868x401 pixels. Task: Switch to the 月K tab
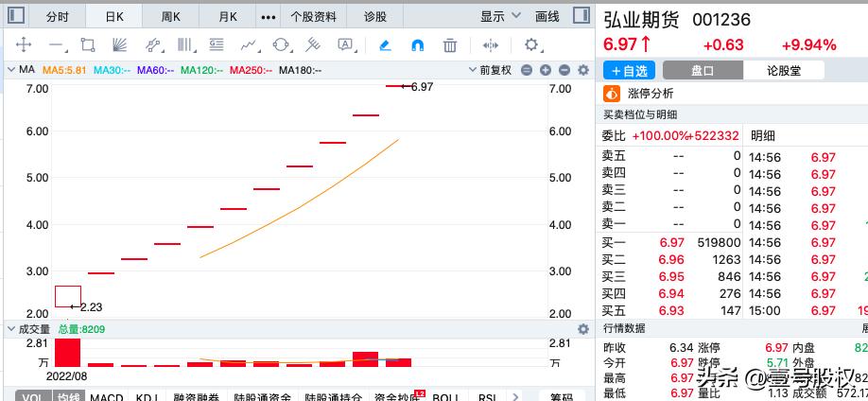[228, 17]
